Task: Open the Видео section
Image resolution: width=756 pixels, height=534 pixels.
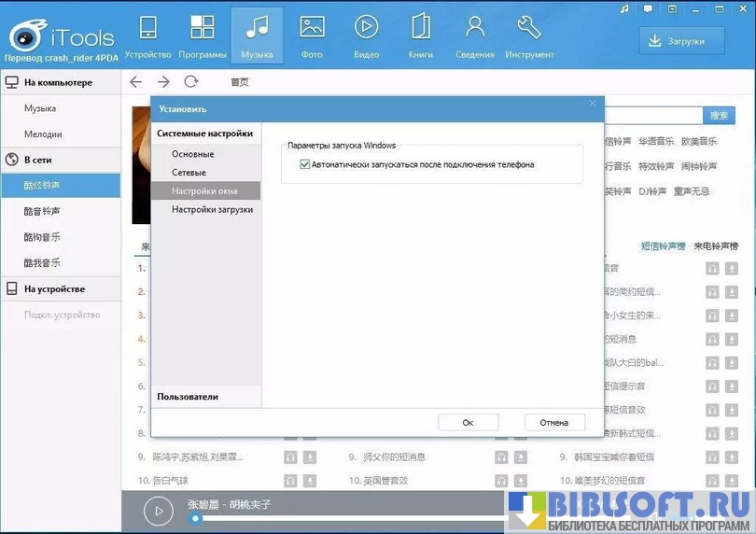Action: [367, 35]
